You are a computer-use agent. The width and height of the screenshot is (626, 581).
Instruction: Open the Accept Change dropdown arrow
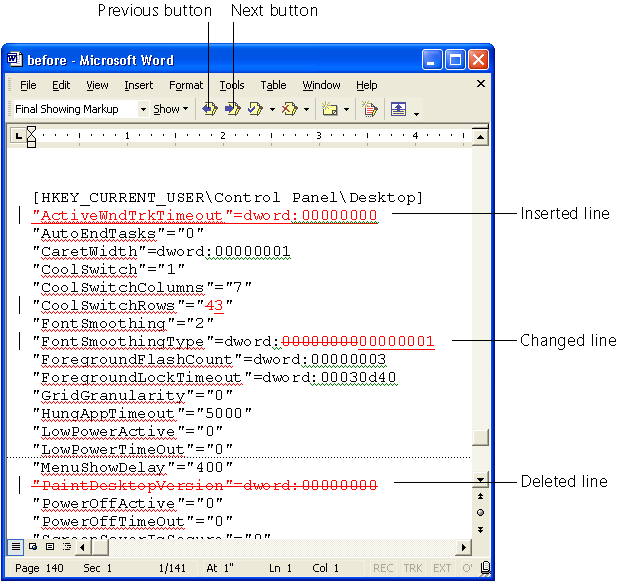pos(272,109)
